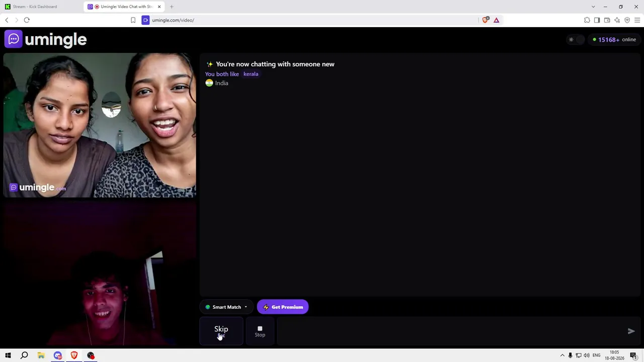644x362 pixels.
Task: Switch ENG input language
Action: click(x=597, y=355)
